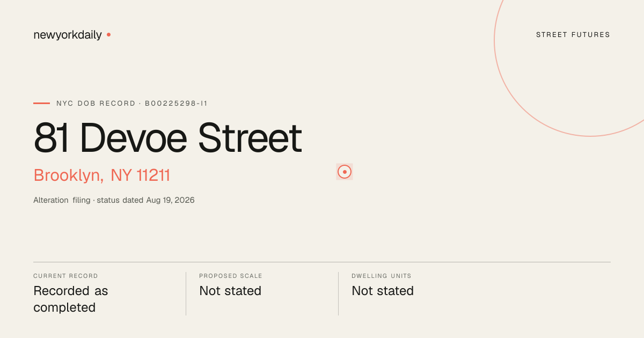Click the circular target marker icon
The image size is (644, 338).
pos(345,172)
